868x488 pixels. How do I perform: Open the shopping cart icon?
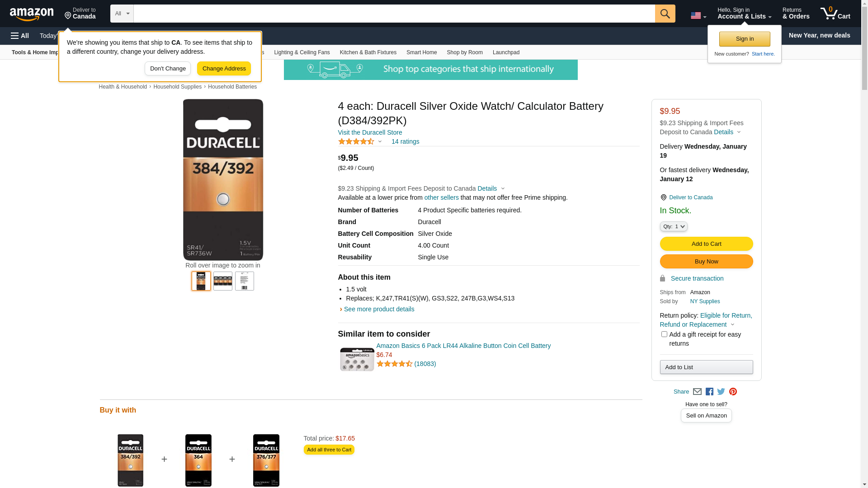[x=835, y=14]
